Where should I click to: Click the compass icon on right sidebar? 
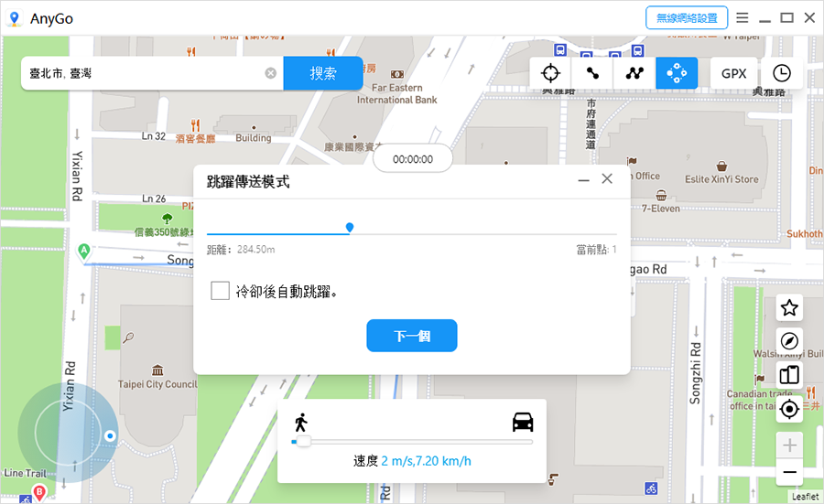coord(789,341)
